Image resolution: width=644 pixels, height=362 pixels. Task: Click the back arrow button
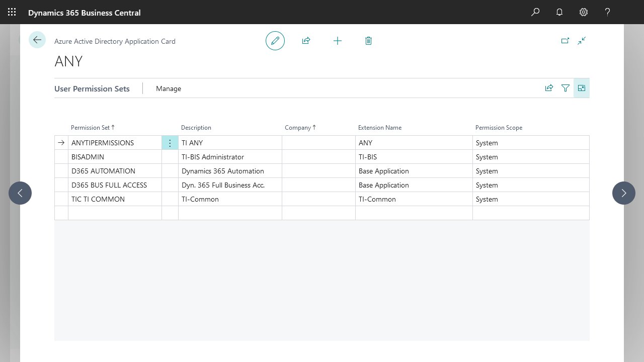click(x=37, y=40)
